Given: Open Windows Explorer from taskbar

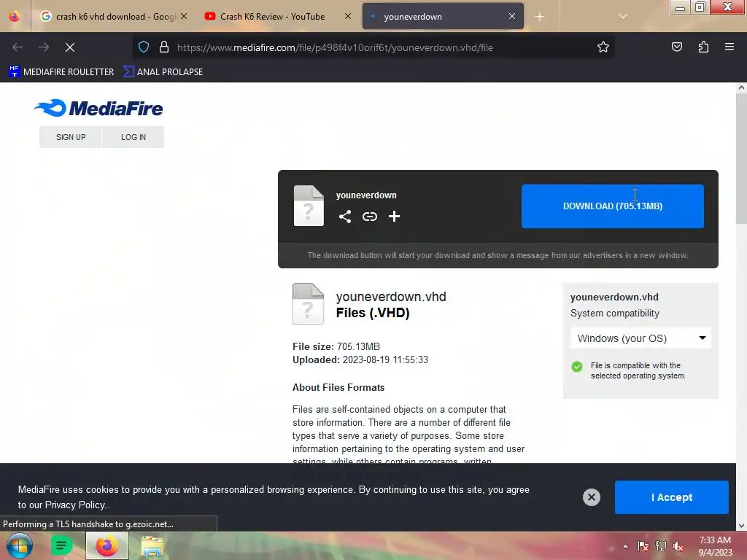Looking at the screenshot, I should (x=152, y=546).
